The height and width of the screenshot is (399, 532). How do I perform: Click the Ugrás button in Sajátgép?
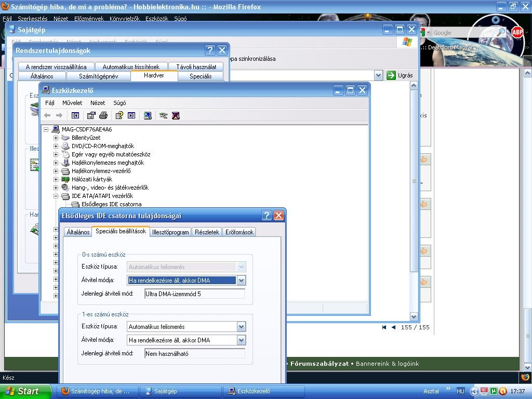pyautogui.click(x=400, y=75)
